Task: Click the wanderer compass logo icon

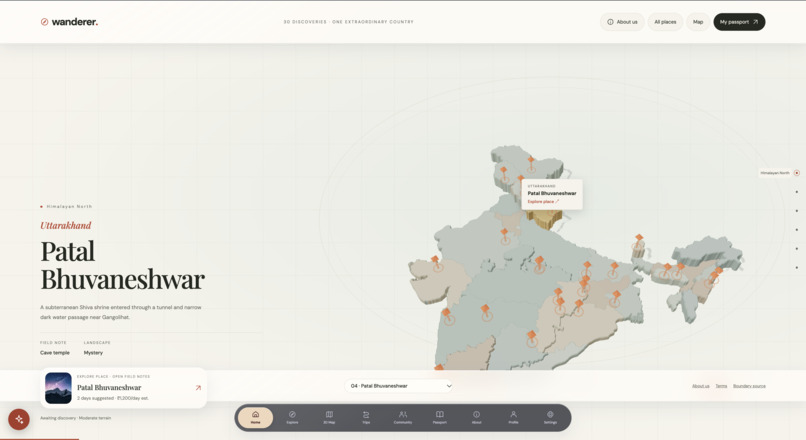Action: point(44,22)
